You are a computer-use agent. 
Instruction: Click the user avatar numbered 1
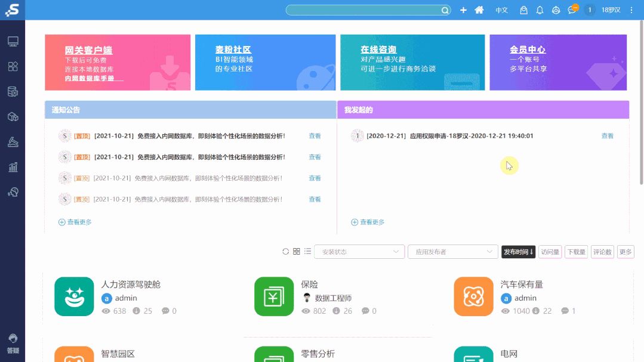pyautogui.click(x=589, y=10)
